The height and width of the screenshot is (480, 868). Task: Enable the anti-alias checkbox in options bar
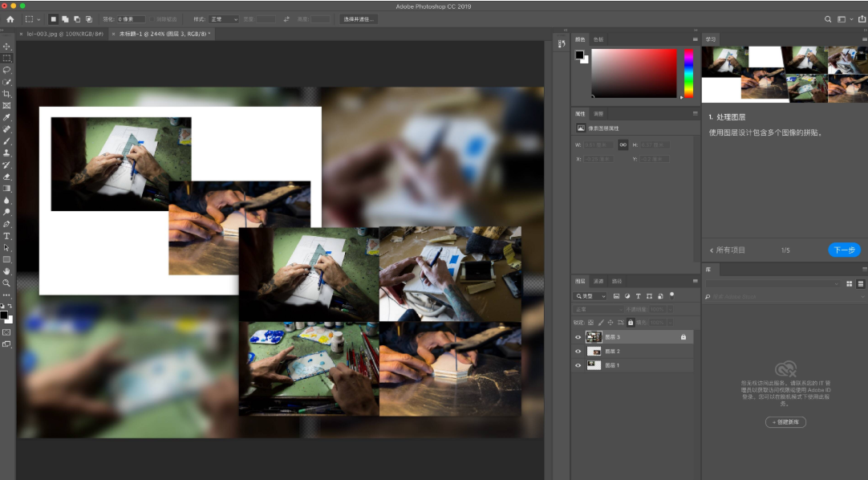click(153, 18)
